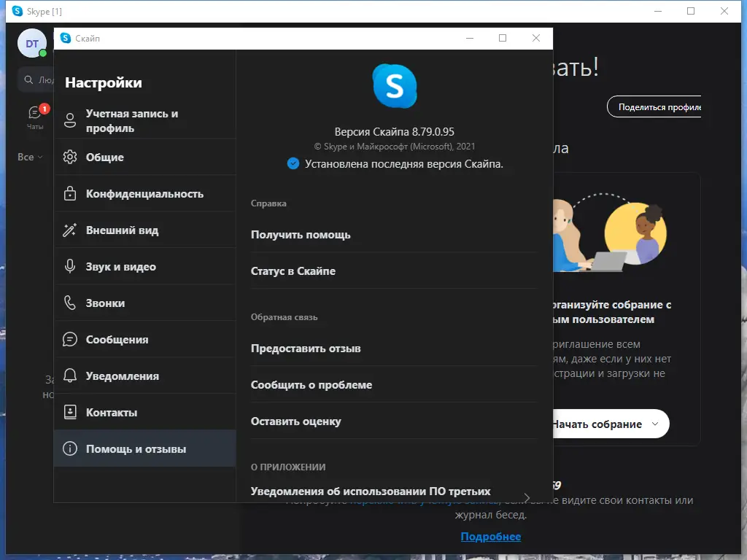Select Учетная запись и профиль section

click(145, 120)
